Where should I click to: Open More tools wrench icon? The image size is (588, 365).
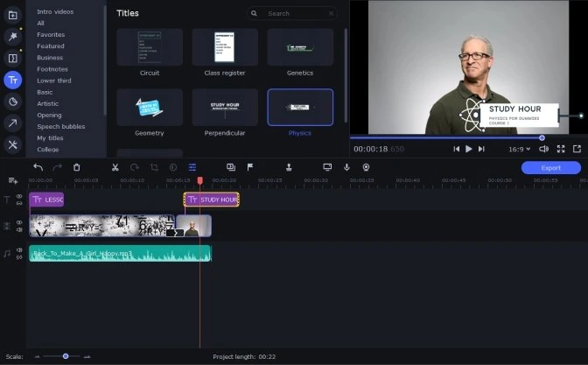(13, 144)
